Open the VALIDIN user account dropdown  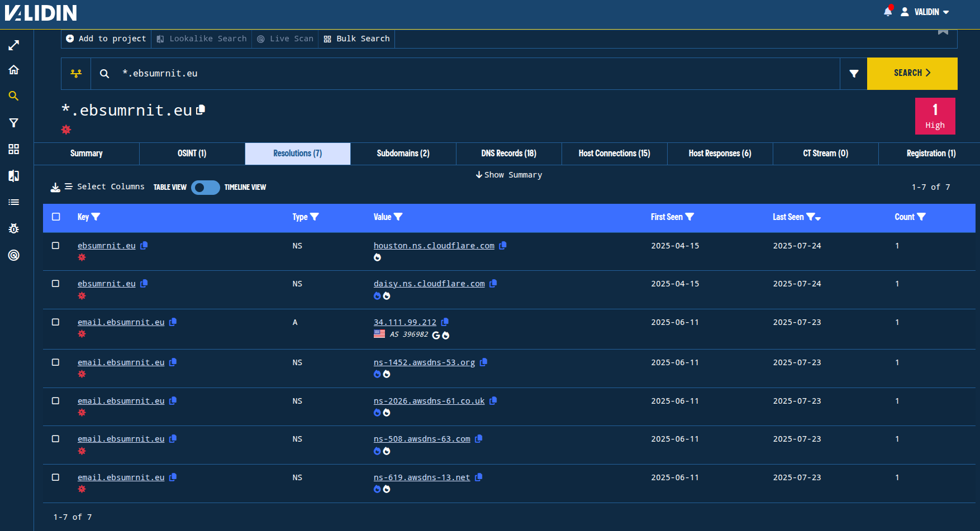(x=925, y=12)
